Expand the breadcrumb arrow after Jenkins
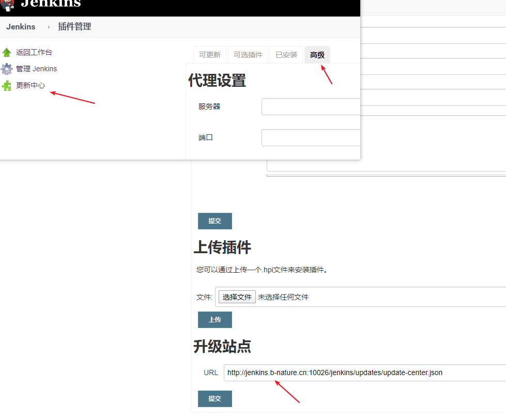Image resolution: width=506 pixels, height=420 pixels. coord(49,27)
